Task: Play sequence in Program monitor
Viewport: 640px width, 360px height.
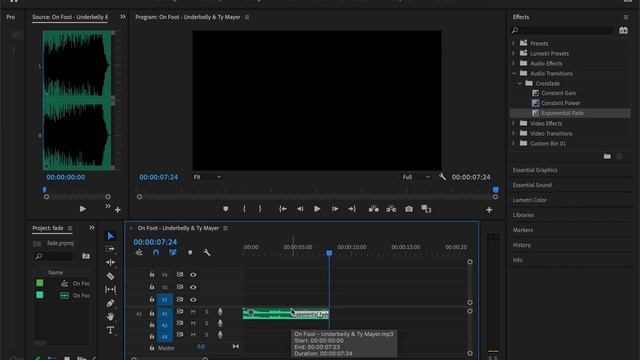Action: click(x=317, y=209)
